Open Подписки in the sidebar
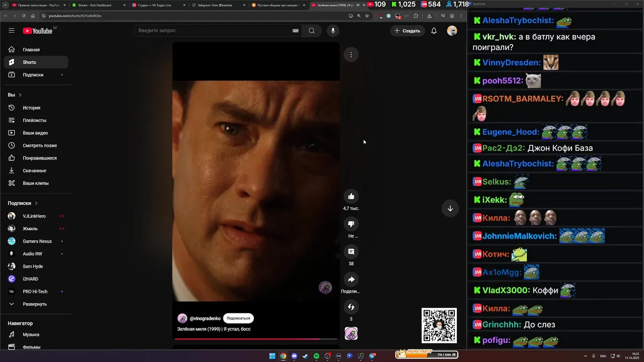The image size is (644, 362). click(x=36, y=75)
